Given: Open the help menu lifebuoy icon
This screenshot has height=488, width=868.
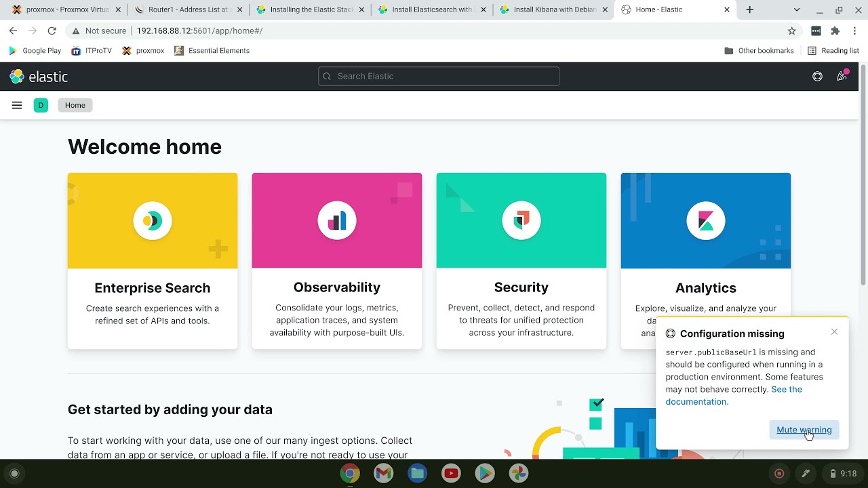Looking at the screenshot, I should click(817, 77).
